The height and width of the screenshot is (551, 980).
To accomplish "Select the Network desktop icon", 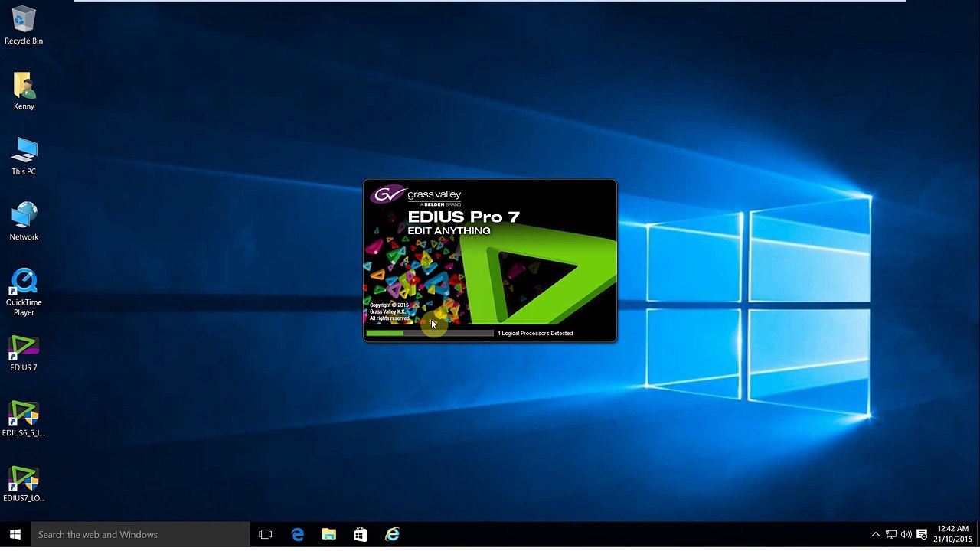I will pos(24,221).
